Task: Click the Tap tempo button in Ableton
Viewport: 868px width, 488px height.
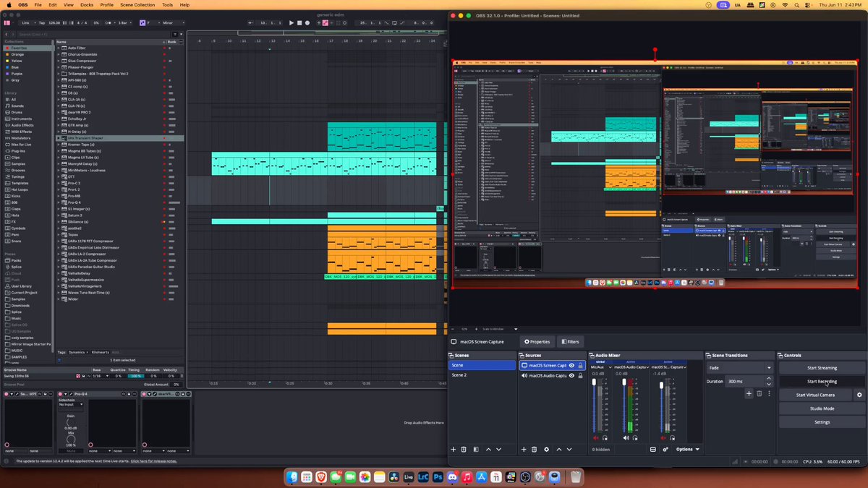Action: pos(41,23)
